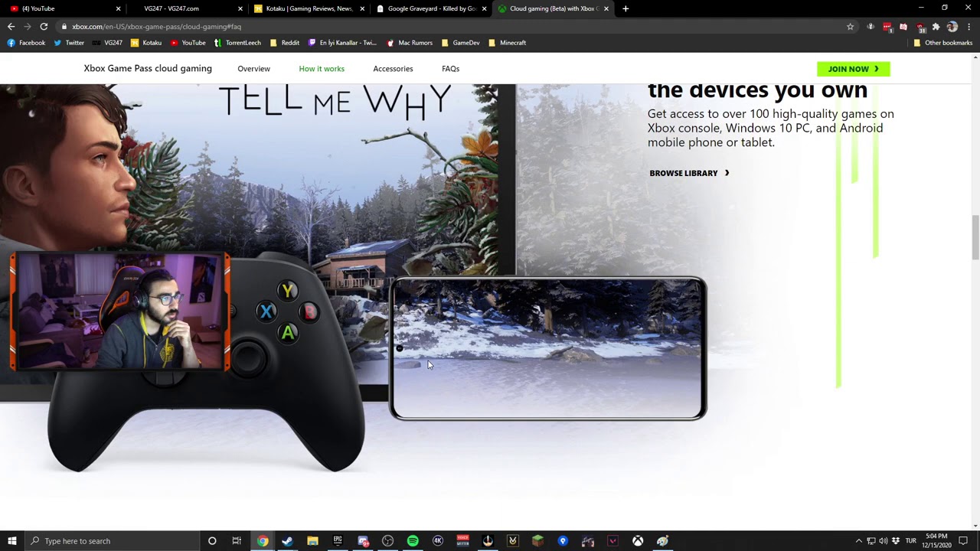
Task: Open the FAQs section
Action: (450, 69)
